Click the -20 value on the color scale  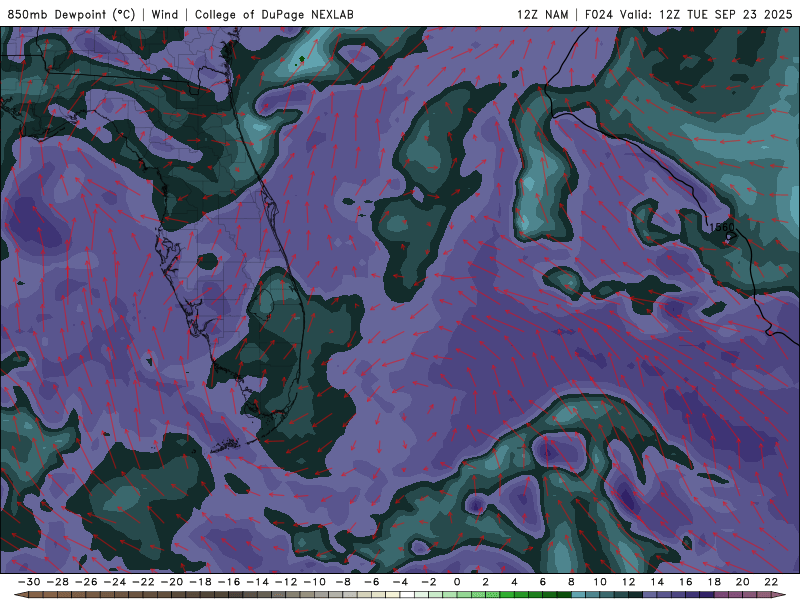172,582
